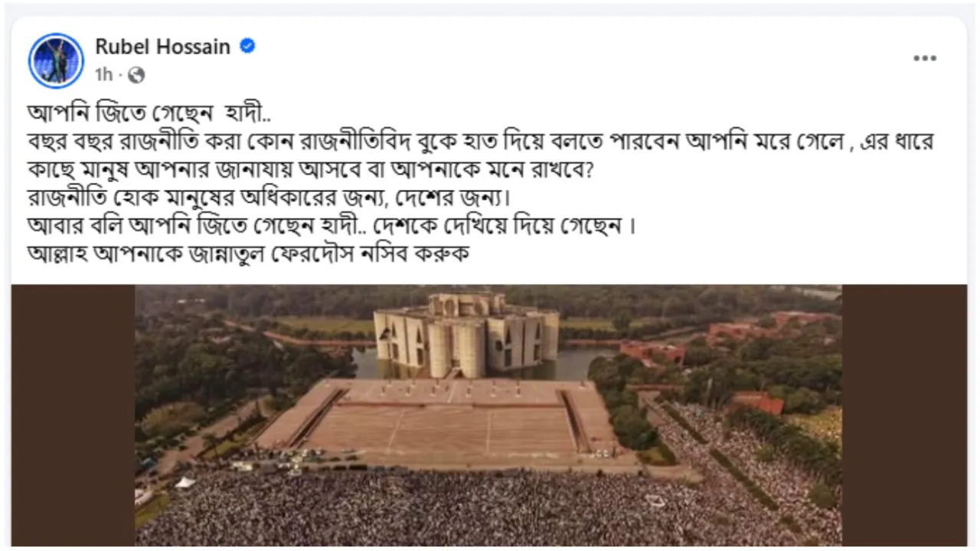
Task: Open the three-dot post options menu
Action: coord(925,59)
